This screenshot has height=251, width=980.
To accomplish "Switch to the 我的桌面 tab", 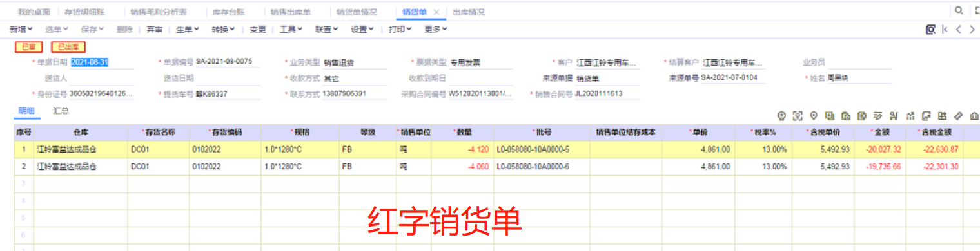I will coord(34,12).
